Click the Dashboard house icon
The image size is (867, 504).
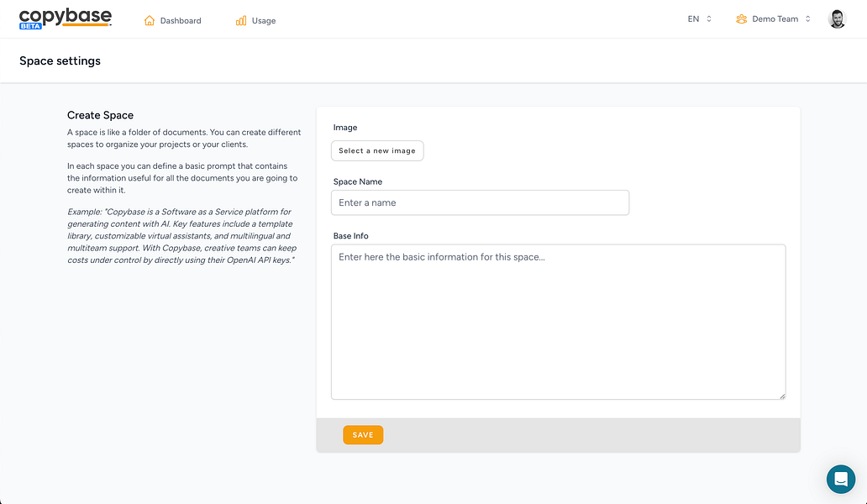click(150, 20)
